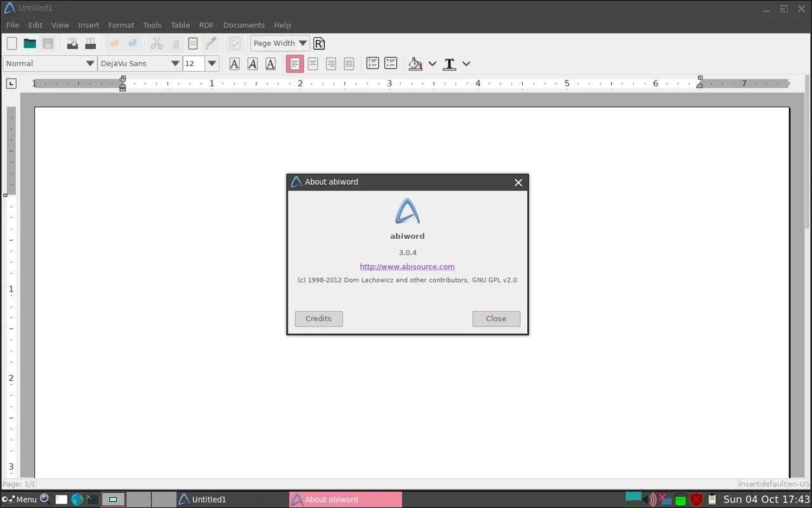Close the About abiword dialog with X
Screen dimensions: 812x508
pyautogui.click(x=518, y=182)
